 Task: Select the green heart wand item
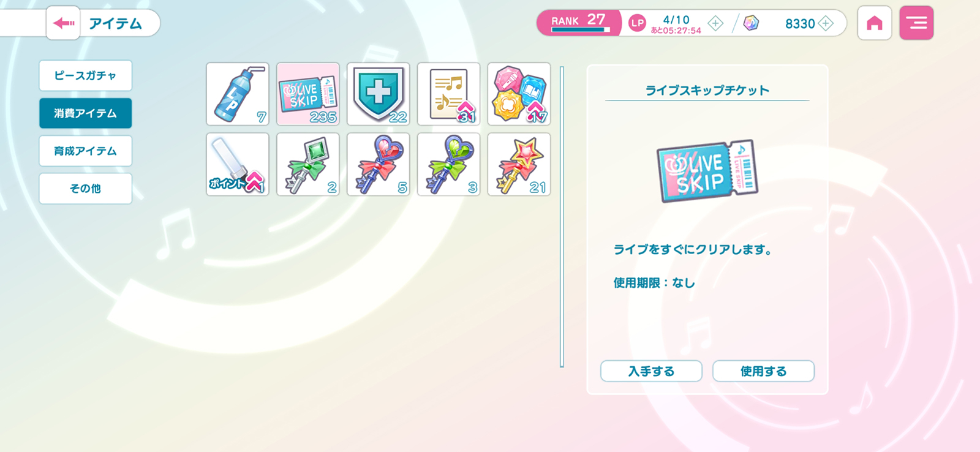[x=449, y=164]
